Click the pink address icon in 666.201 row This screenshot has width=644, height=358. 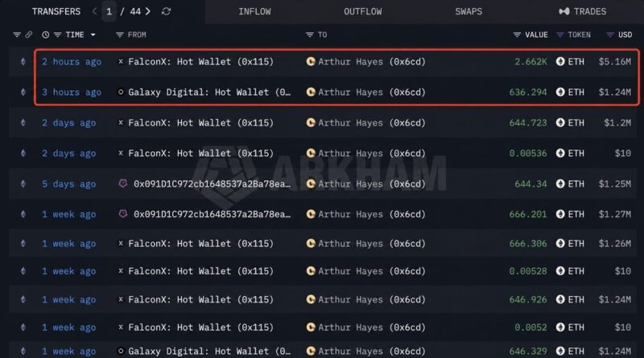(x=123, y=214)
